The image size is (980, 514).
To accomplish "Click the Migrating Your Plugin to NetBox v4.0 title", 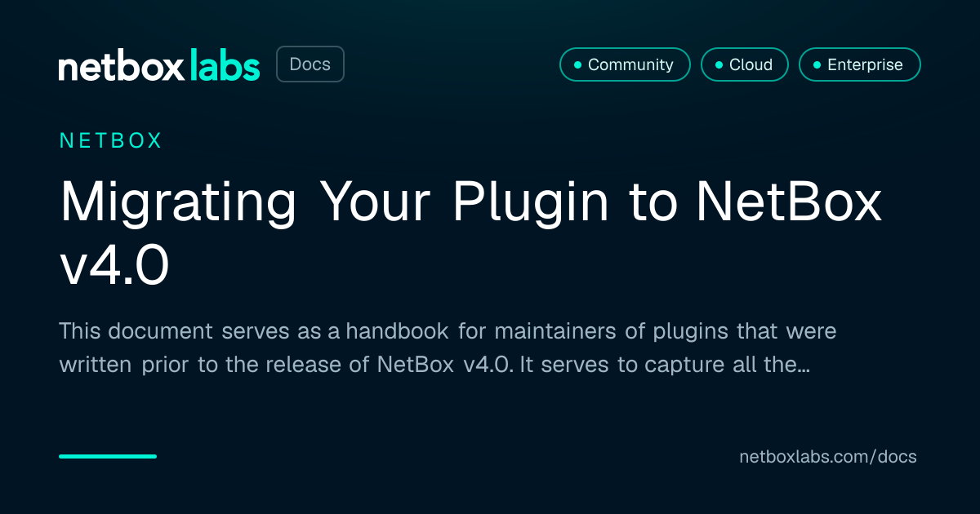I will 471,233.
